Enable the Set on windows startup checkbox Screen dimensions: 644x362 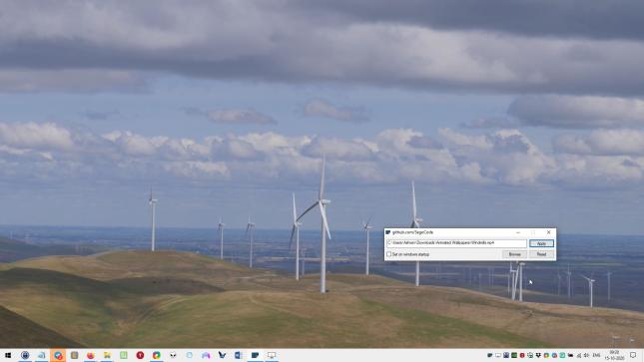[x=389, y=254]
